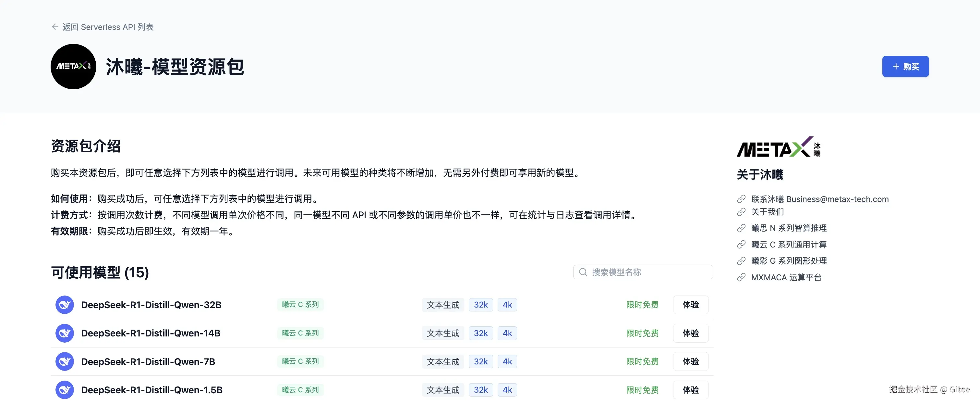The image size is (980, 404).
Task: Click the 购买 purchase button
Action: click(905, 67)
